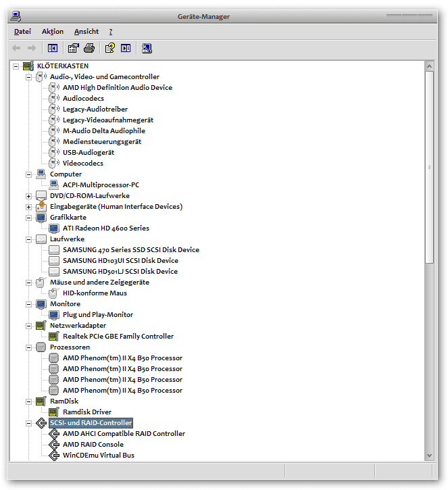448x490 pixels.
Task: Open the Aktion menu
Action: [53, 32]
